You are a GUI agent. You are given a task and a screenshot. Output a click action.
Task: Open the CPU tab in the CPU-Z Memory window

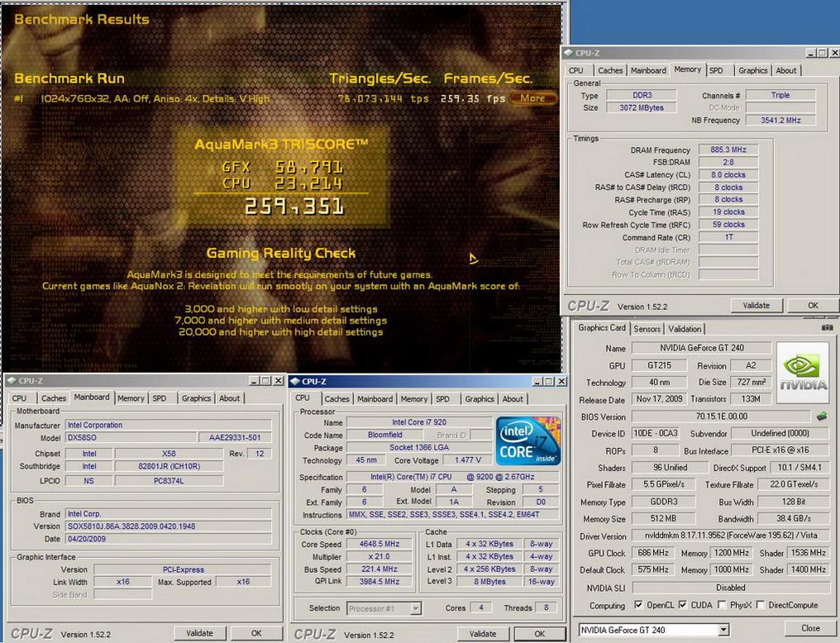576,70
